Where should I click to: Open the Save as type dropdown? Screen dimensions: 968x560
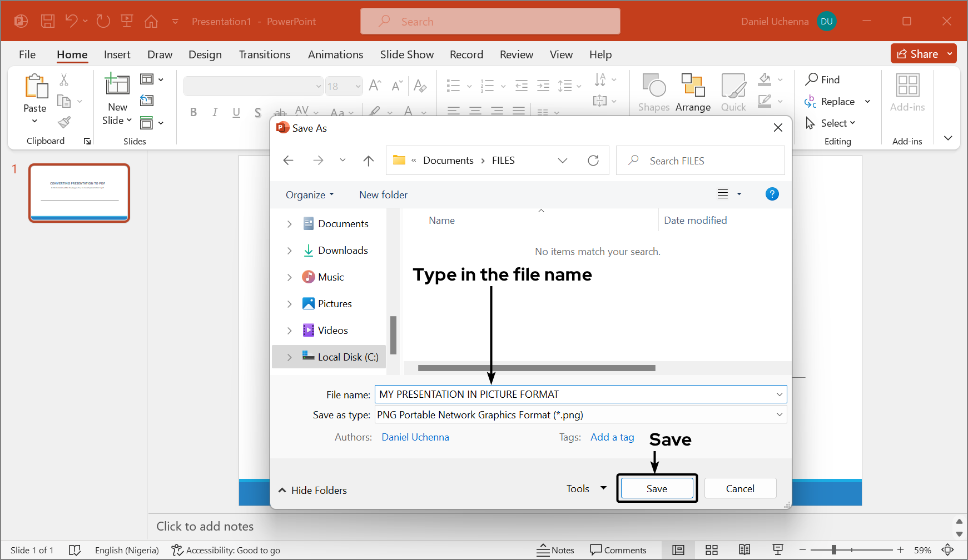tap(780, 414)
